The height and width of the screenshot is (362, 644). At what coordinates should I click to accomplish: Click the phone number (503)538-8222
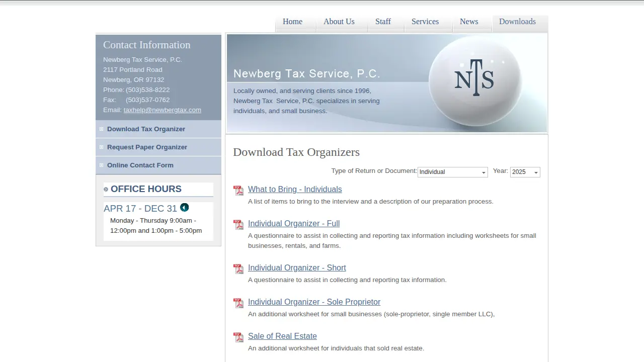[x=147, y=90]
